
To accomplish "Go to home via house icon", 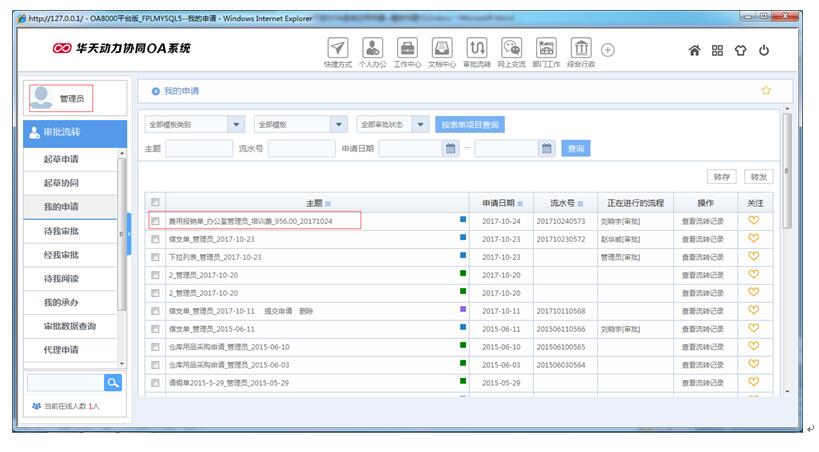I will (x=694, y=50).
